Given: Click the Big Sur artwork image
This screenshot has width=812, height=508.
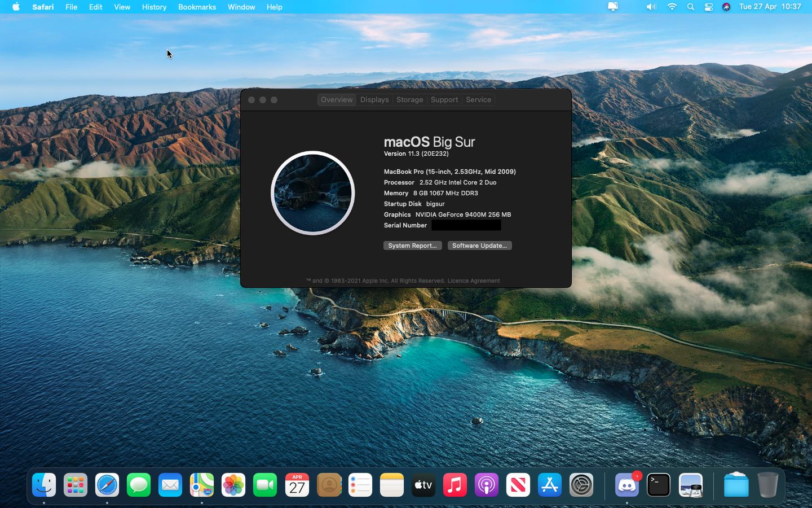Looking at the screenshot, I should point(313,193).
